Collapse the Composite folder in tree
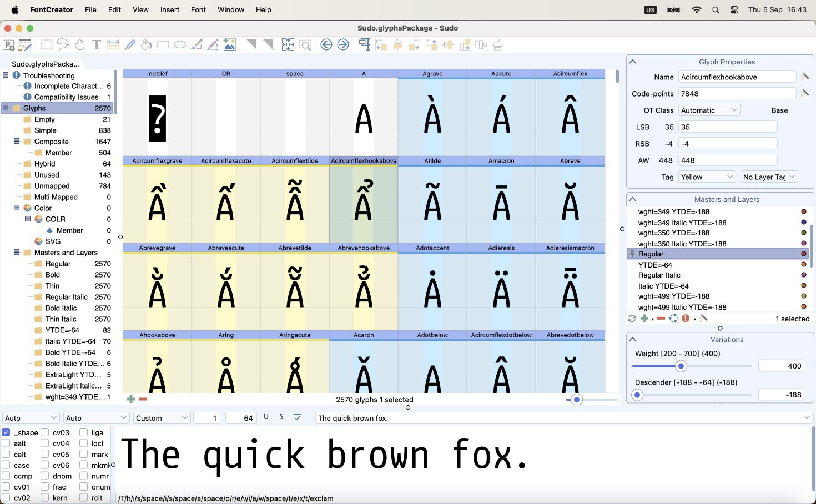816x504 pixels. (x=17, y=142)
